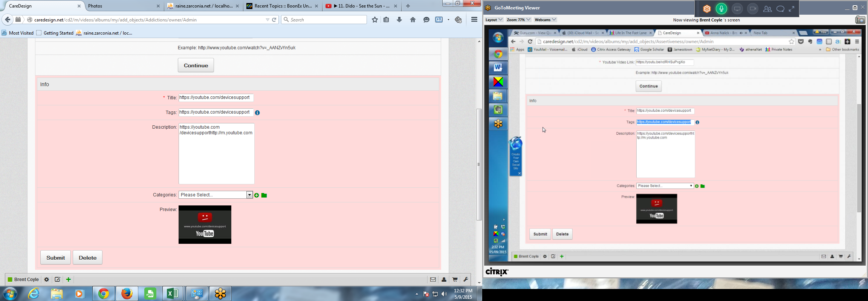
Task: Reload the page in Firefox
Action: pyautogui.click(x=274, y=20)
